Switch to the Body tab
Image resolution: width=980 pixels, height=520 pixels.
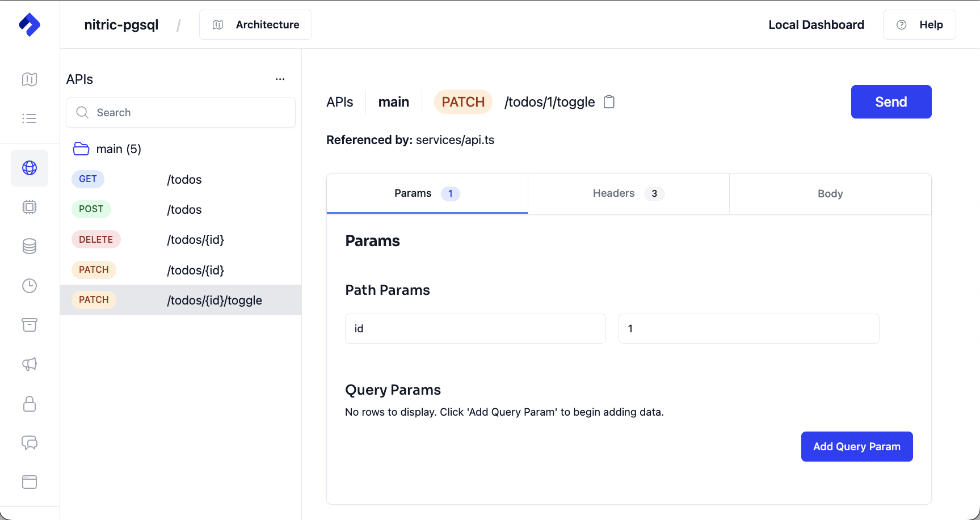point(830,193)
